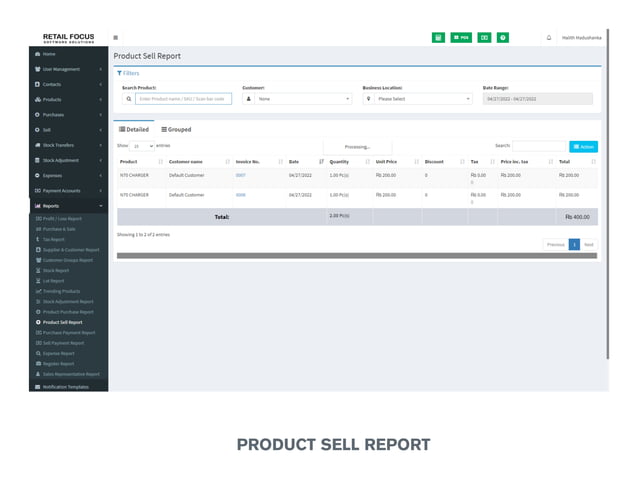638x493 pixels.
Task: Switch to the Detailed tab
Action: coord(134,129)
